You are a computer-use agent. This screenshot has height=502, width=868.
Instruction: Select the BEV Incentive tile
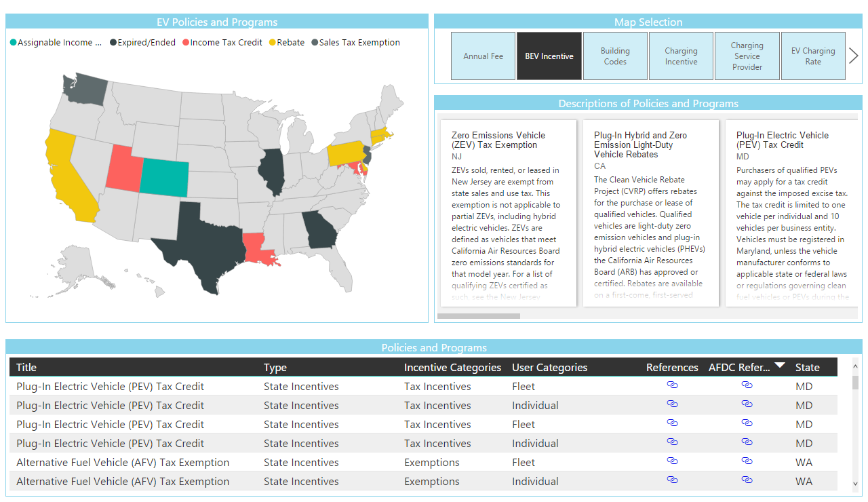pos(549,56)
